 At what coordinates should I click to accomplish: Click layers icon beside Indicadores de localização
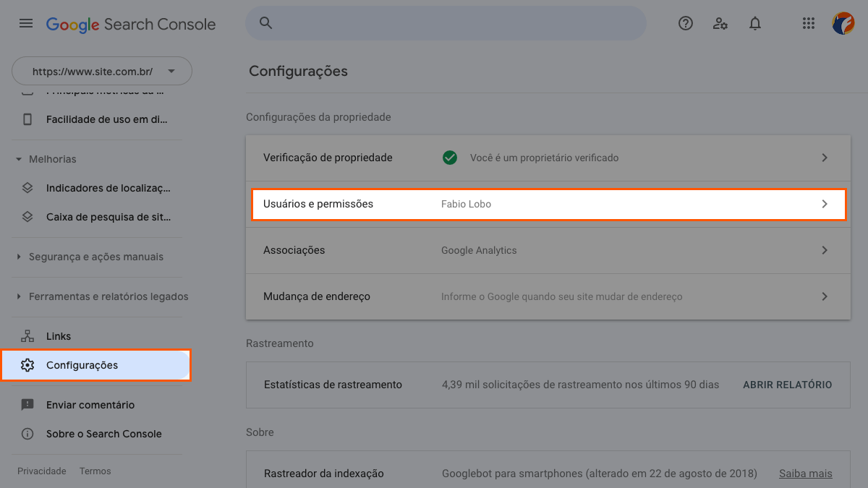click(x=27, y=188)
